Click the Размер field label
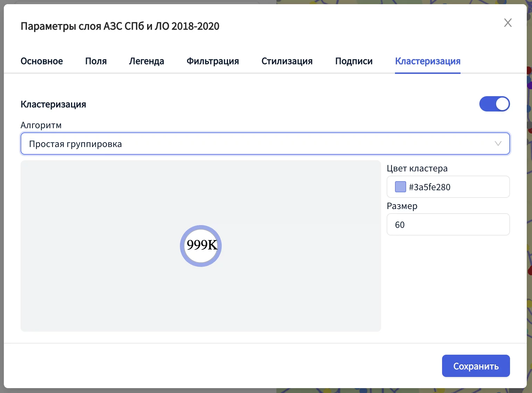The width and height of the screenshot is (532, 393). pyautogui.click(x=402, y=206)
